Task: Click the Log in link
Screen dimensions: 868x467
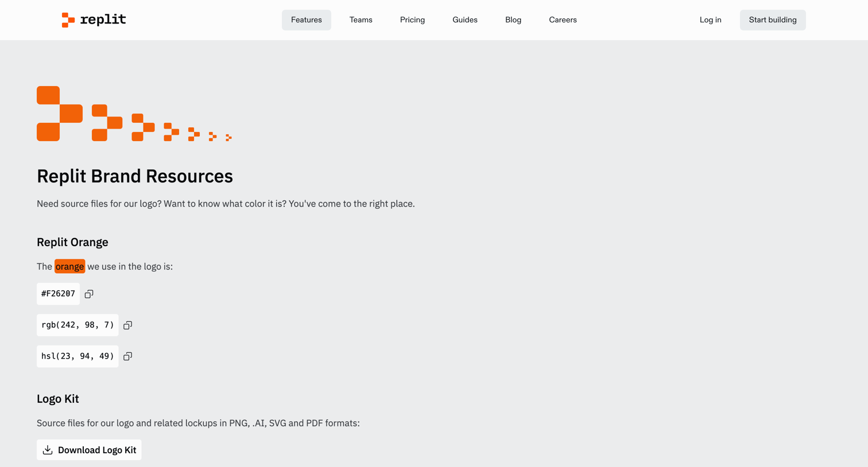Action: (x=711, y=20)
